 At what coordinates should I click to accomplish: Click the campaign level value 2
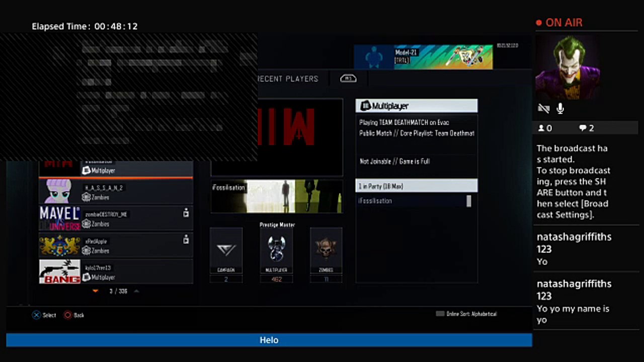(x=226, y=279)
